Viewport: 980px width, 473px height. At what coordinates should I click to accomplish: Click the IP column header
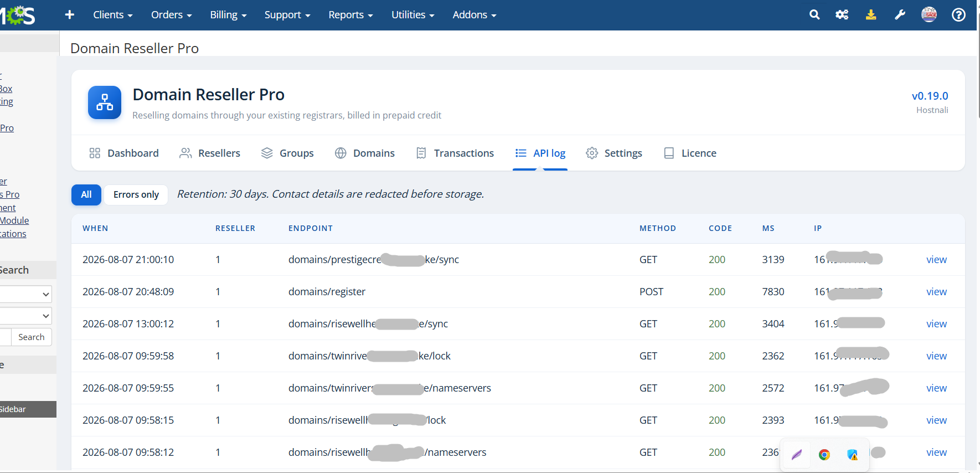(x=818, y=228)
